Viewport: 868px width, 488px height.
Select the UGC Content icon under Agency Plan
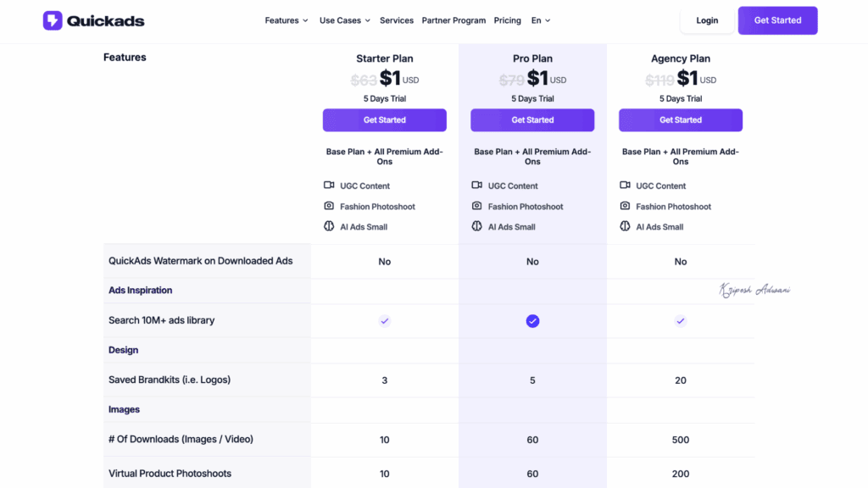tap(626, 186)
